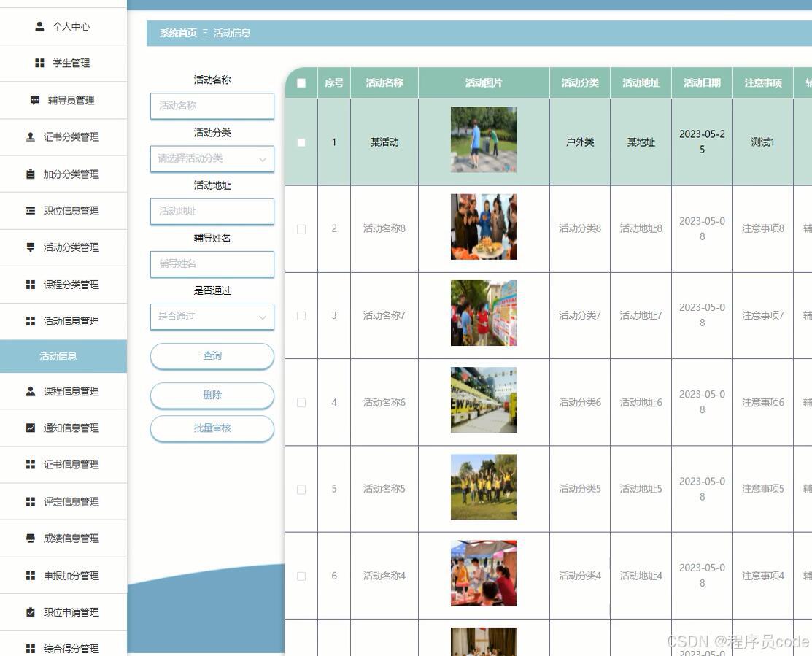Open the 活动名称5 row image thumbnail
The height and width of the screenshot is (656, 812).
[484, 487]
